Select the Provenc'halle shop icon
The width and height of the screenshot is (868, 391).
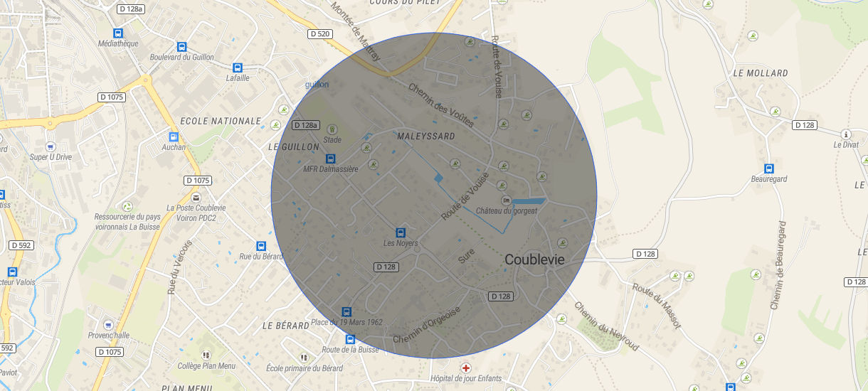[x=108, y=324]
